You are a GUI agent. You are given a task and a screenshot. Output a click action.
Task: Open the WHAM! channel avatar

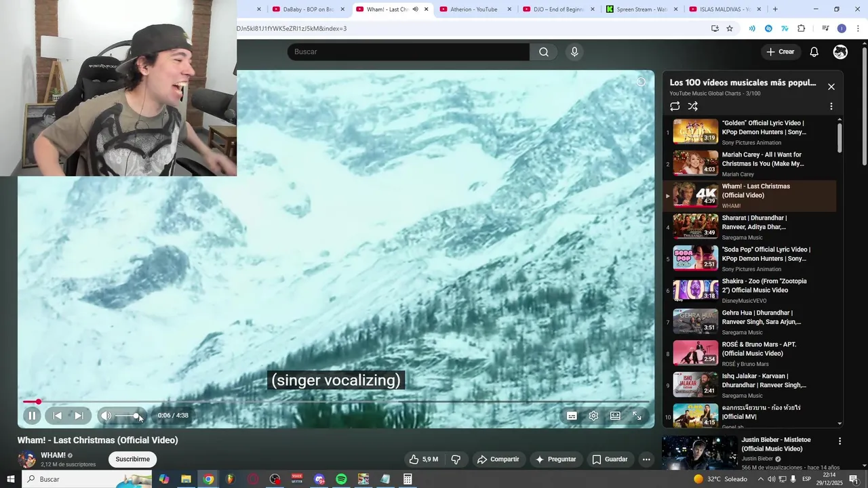[27, 459]
